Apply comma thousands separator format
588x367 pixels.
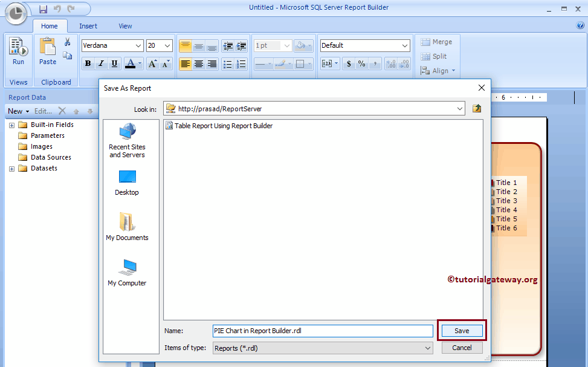(375, 64)
